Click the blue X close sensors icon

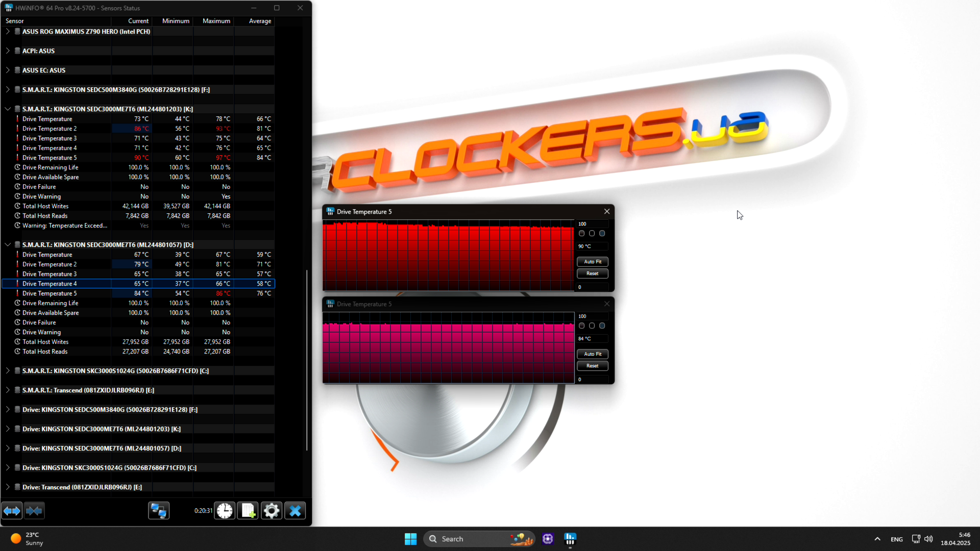coord(295,511)
